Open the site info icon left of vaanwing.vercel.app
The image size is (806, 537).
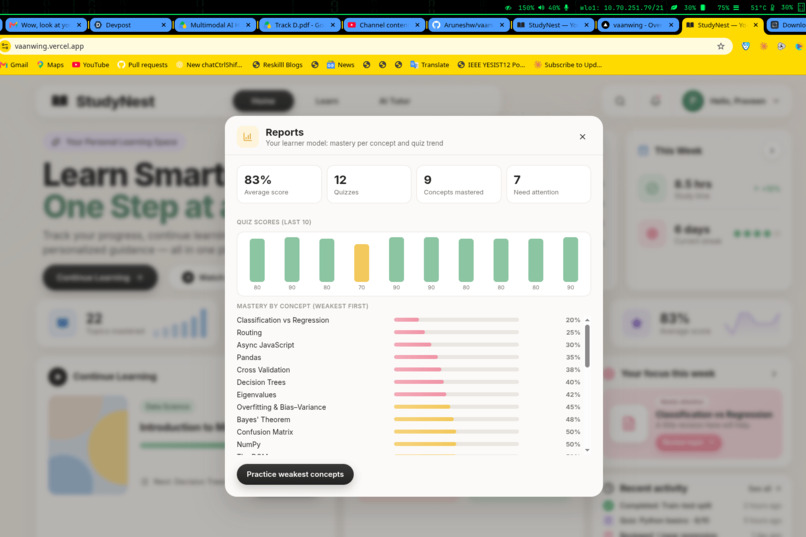click(x=6, y=46)
